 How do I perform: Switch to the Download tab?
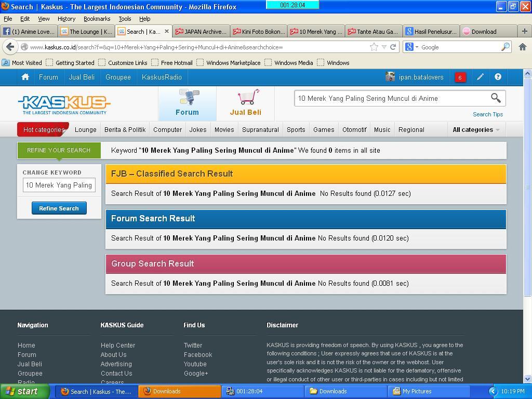click(488, 31)
